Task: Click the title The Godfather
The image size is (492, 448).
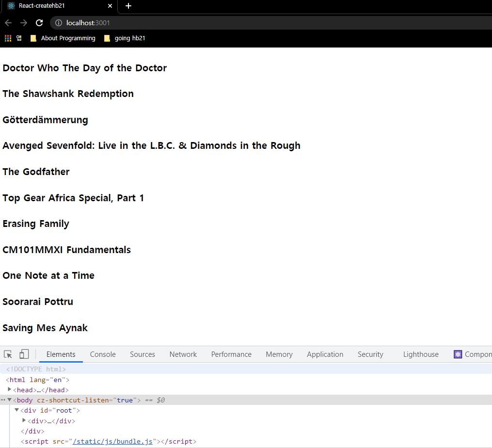Action: pos(36,172)
